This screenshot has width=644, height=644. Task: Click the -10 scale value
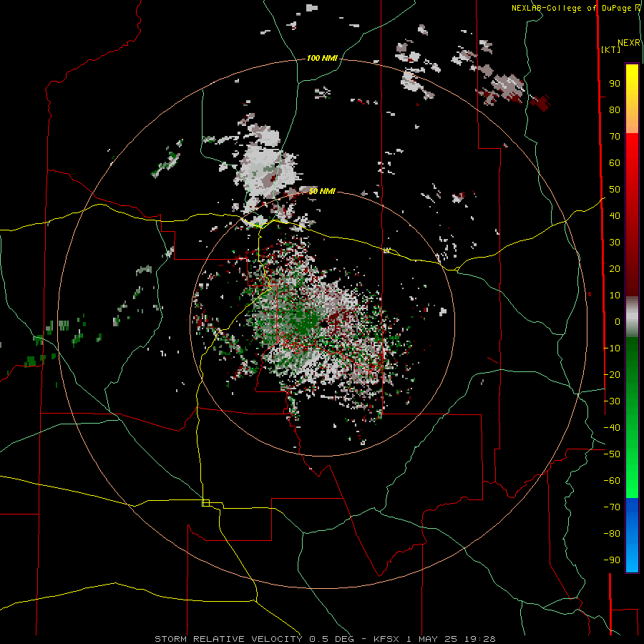(x=612, y=348)
